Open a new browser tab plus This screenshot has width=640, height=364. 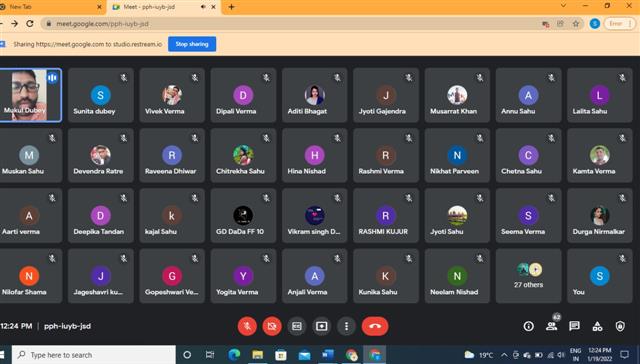(231, 7)
